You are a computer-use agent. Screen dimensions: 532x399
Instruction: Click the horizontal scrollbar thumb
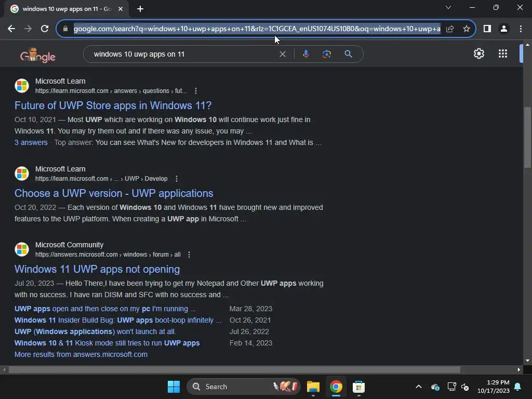[x=234, y=369]
